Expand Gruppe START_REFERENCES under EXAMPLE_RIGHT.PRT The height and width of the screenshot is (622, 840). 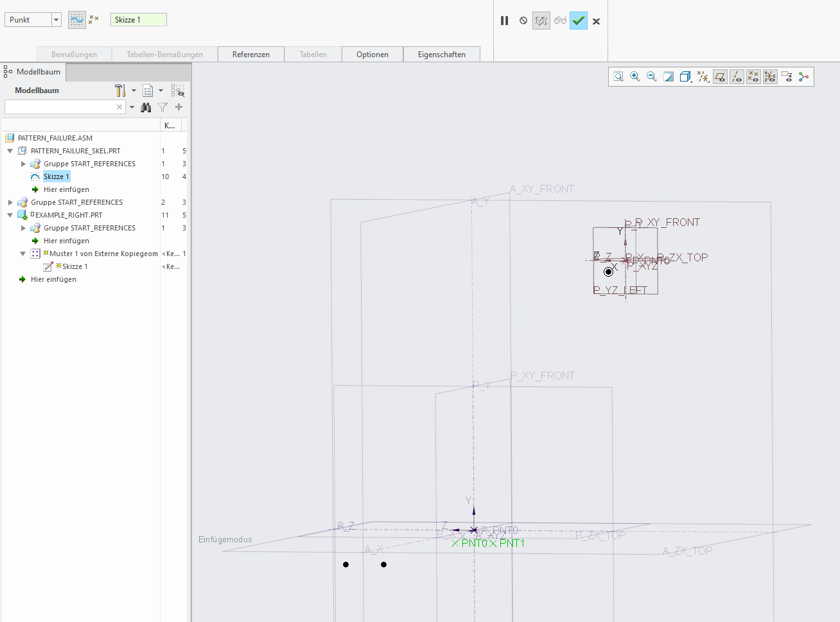click(x=23, y=227)
